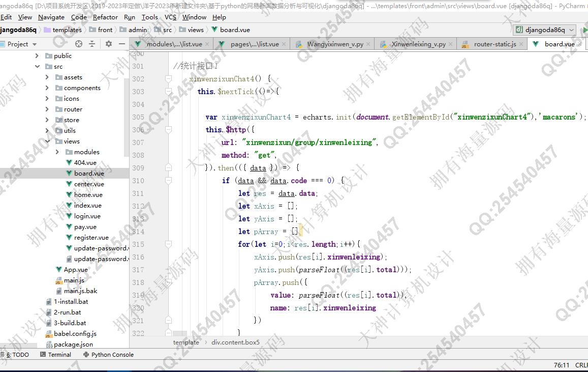This screenshot has height=372, width=588.
Task: Select package.json in project tree
Action: 73,344
